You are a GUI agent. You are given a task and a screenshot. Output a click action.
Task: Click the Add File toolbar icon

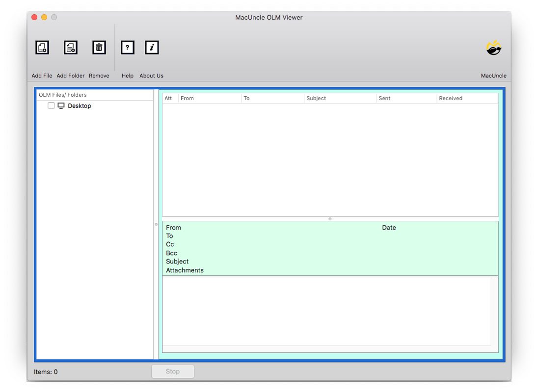[x=42, y=47]
